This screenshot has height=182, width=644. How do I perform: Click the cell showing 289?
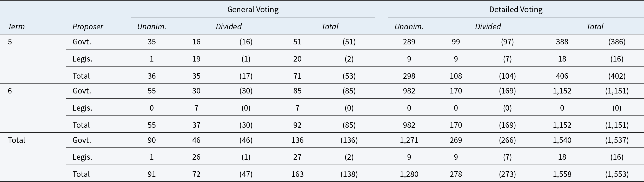409,42
